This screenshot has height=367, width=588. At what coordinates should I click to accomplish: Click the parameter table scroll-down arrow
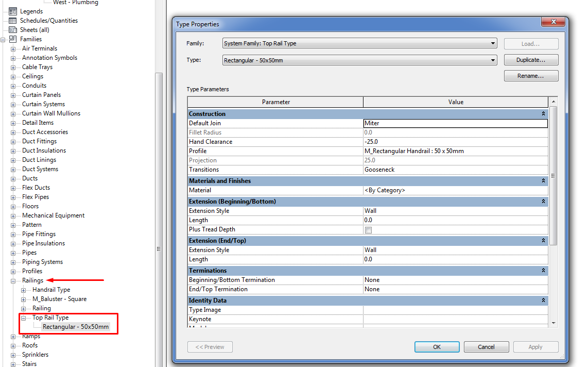(x=554, y=323)
